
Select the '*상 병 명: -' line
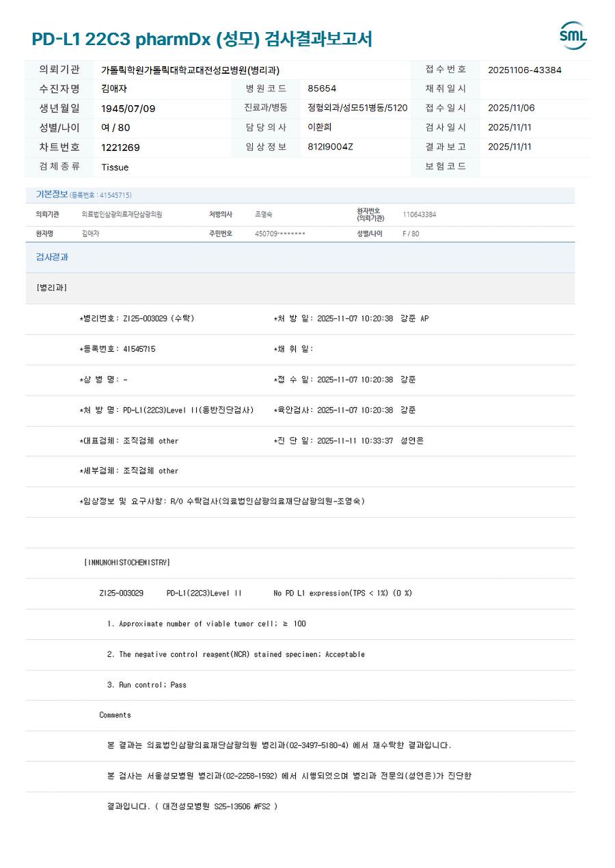[x=103, y=380]
